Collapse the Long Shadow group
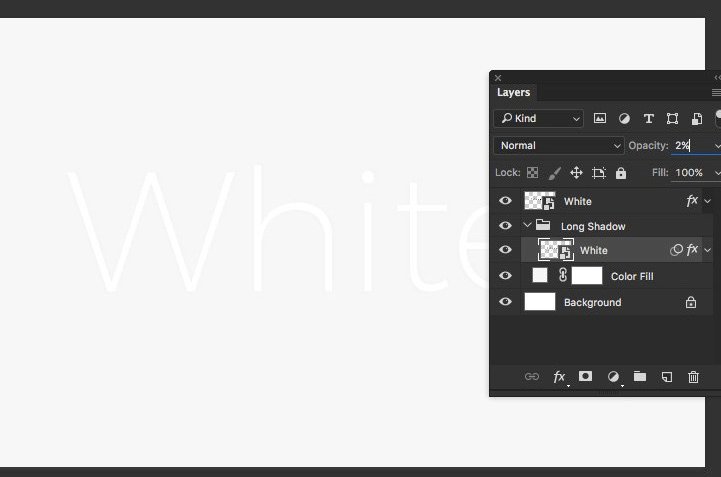Viewport: 721px width, 477px height. [x=528, y=226]
